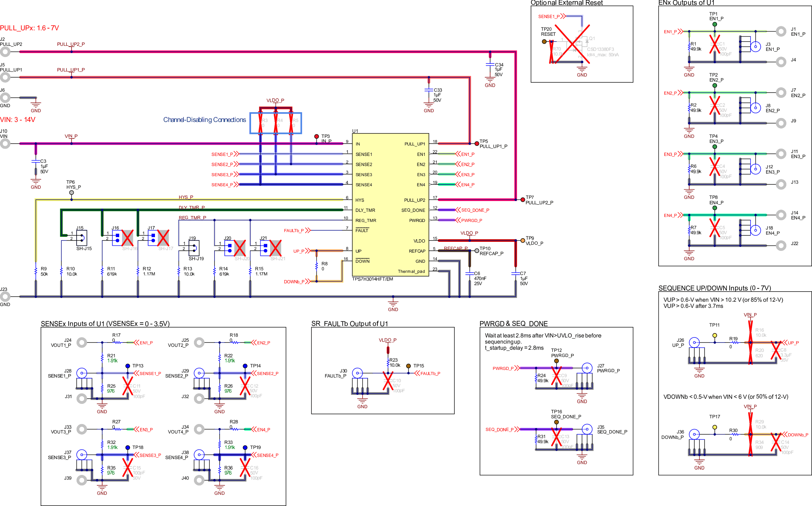Click the VLDO_P net label

point(275,100)
